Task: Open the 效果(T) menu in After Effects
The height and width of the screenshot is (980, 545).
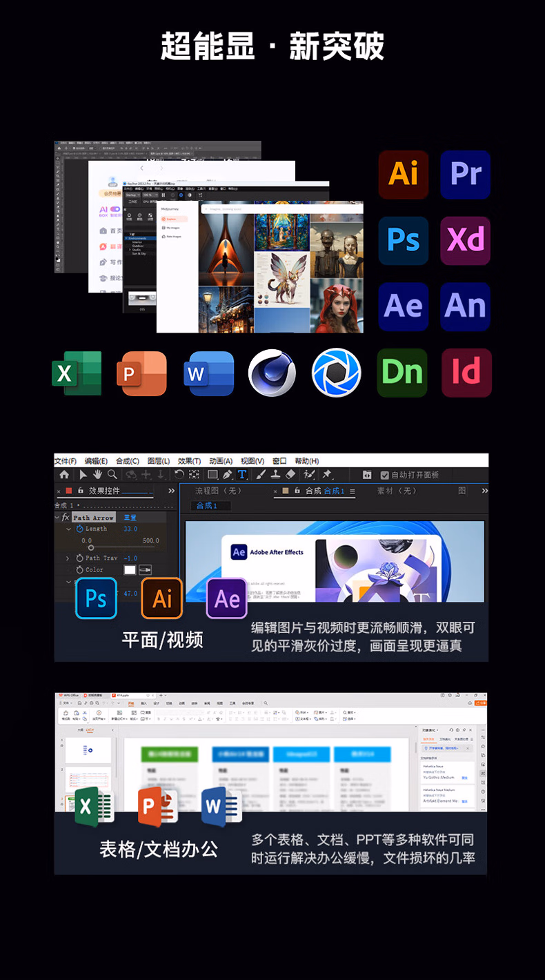Action: [x=189, y=461]
